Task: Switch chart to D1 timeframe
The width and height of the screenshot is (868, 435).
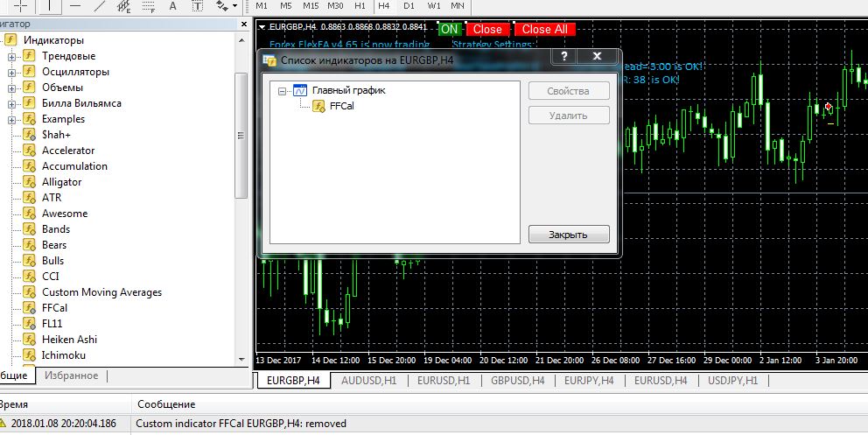Action: [x=409, y=5]
